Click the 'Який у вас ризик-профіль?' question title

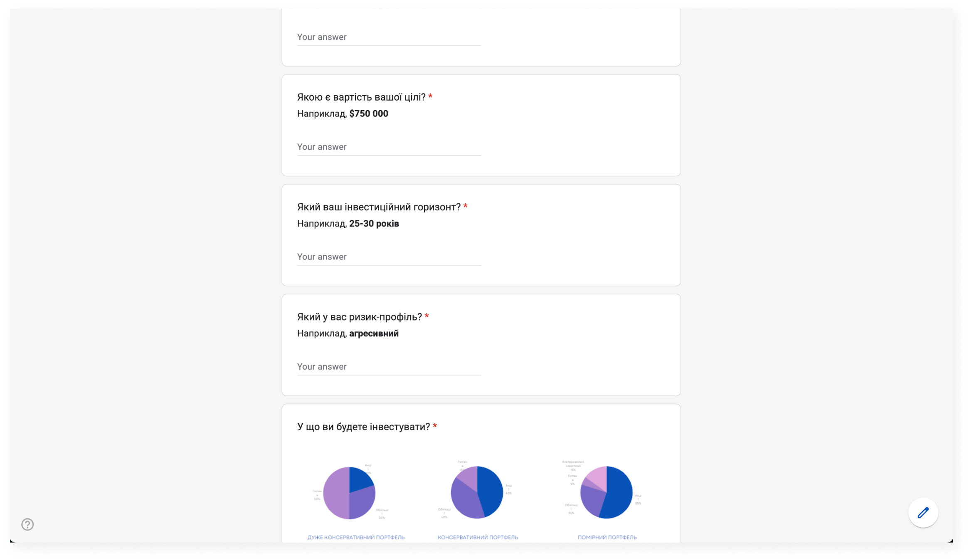pos(359,317)
